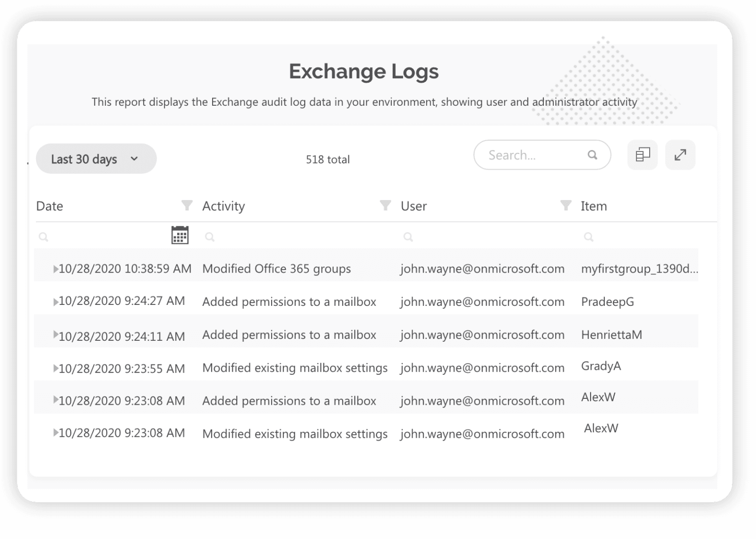
Task: Open the calendar date picker in Date filter
Action: pos(180,235)
